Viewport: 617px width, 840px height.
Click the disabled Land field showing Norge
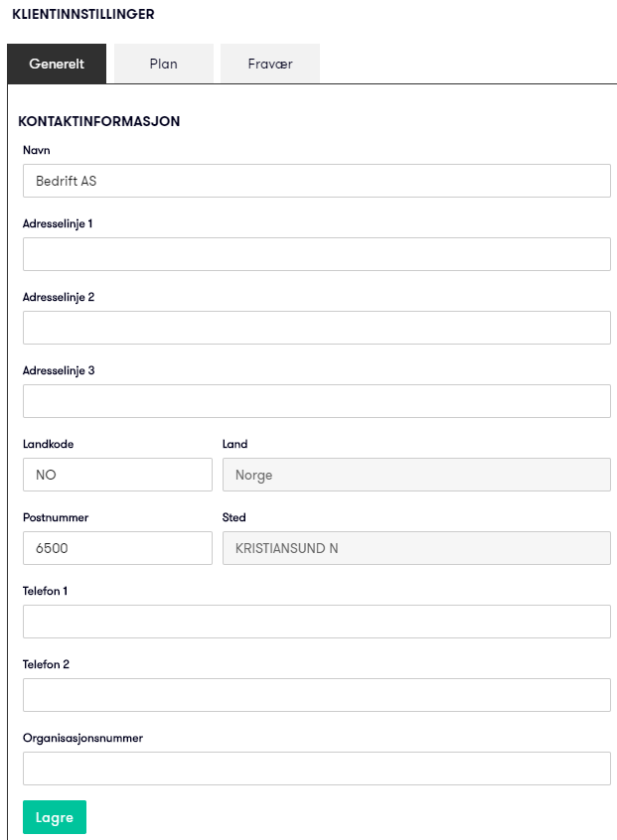coord(416,474)
